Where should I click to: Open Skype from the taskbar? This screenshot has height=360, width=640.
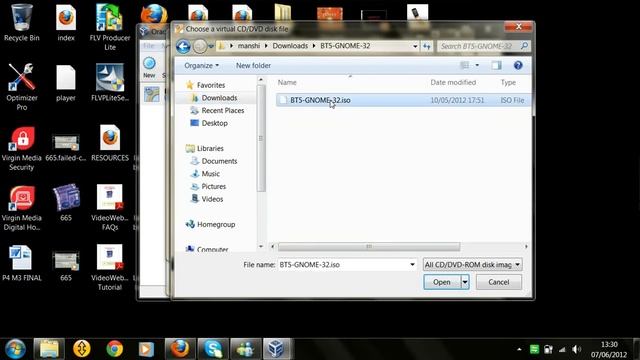213,349
